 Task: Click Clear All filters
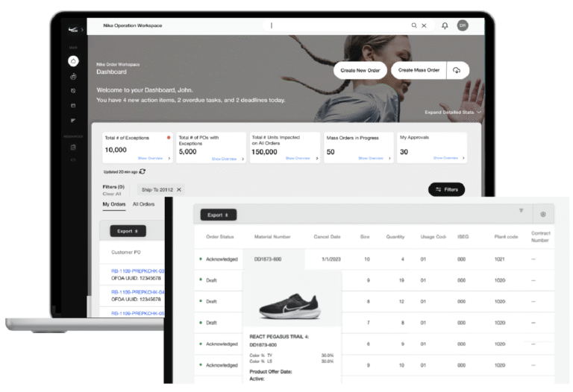pos(112,194)
